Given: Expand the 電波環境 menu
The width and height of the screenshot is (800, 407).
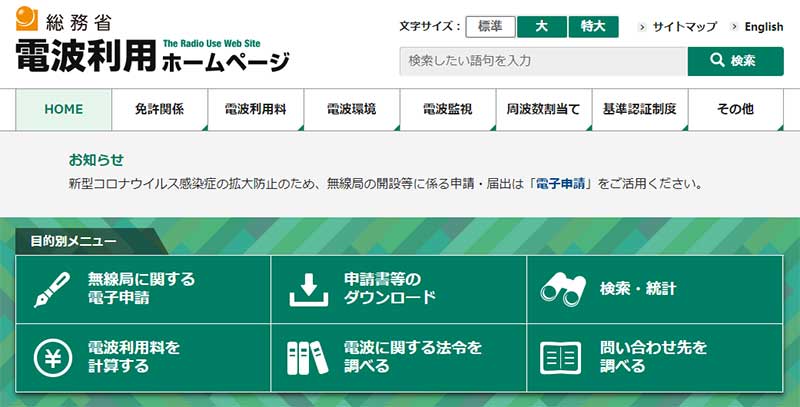Looking at the screenshot, I should coord(352,110).
